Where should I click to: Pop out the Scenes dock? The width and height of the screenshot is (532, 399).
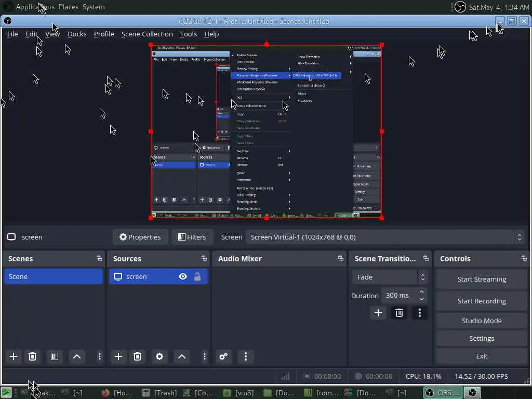tap(99, 259)
